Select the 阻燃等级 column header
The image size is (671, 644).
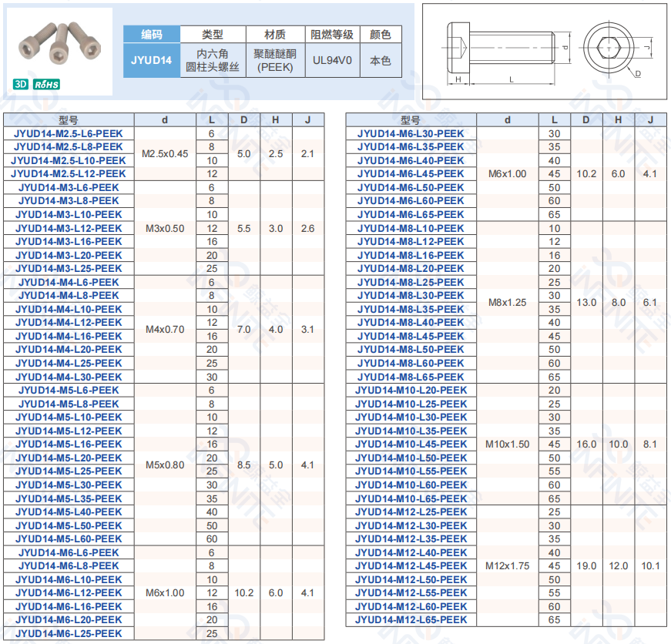pos(331,35)
